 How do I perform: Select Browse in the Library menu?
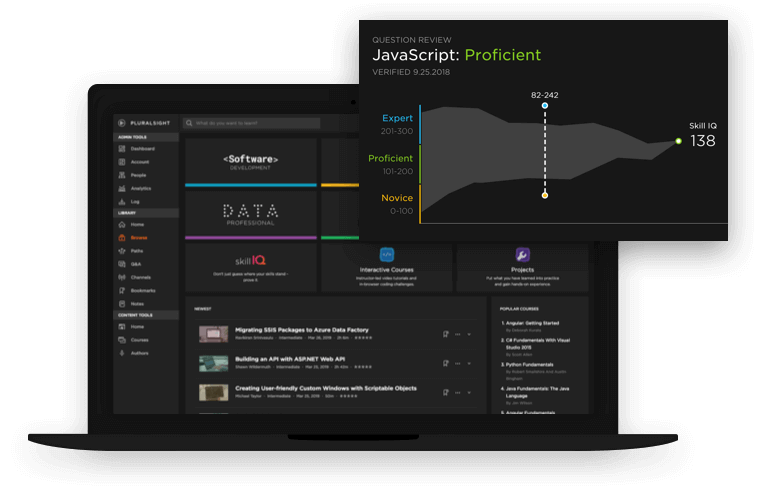click(138, 238)
